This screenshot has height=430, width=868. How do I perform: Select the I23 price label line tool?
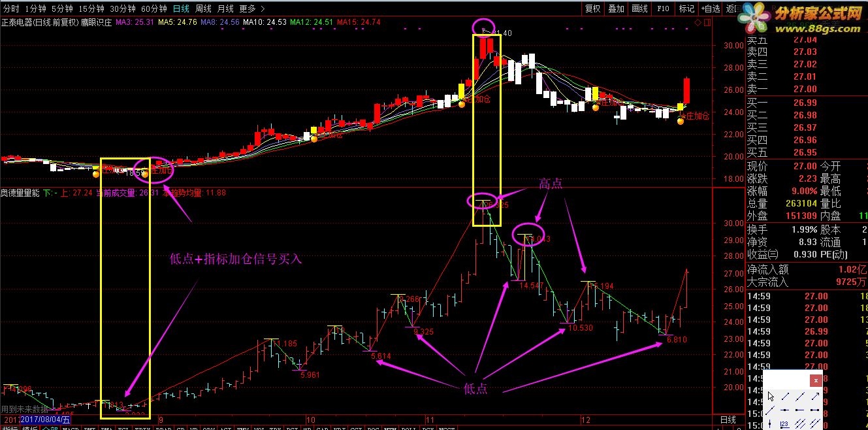[x=784, y=423]
